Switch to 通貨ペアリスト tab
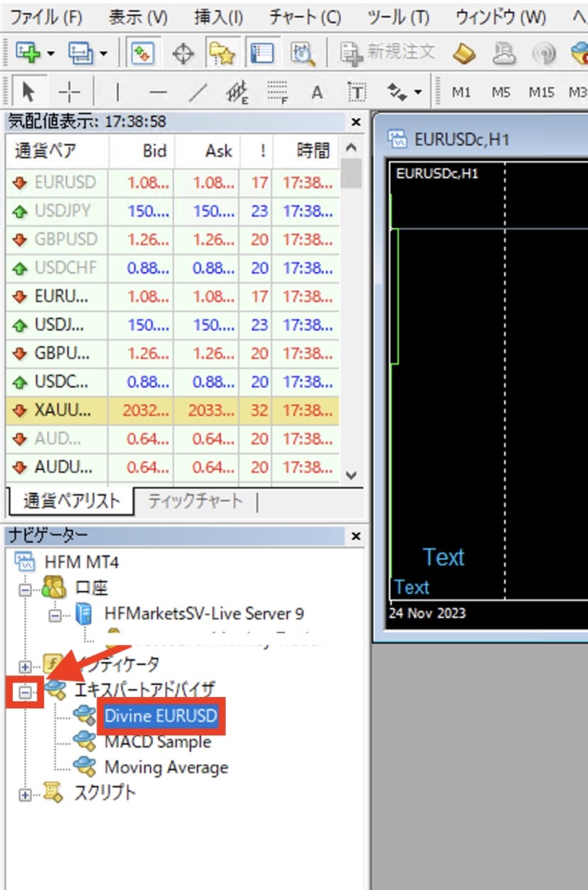The width and height of the screenshot is (588, 890). [x=71, y=501]
